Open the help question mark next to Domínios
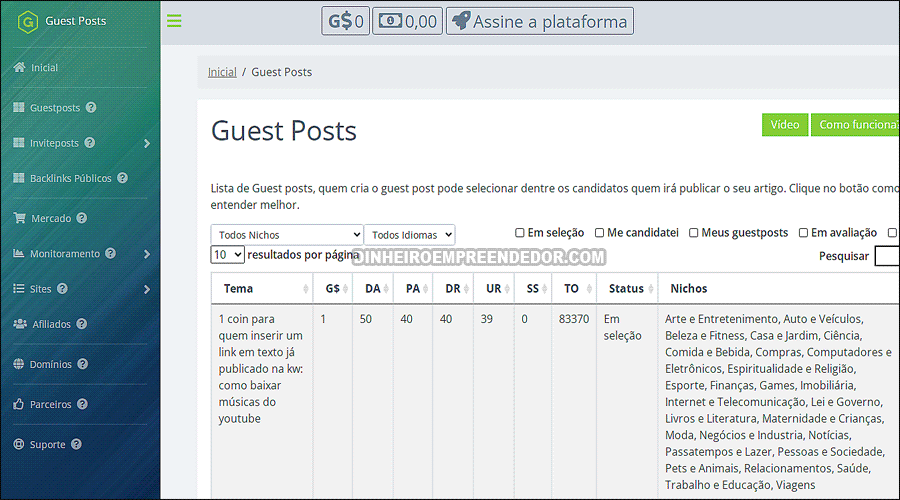 coord(83,364)
